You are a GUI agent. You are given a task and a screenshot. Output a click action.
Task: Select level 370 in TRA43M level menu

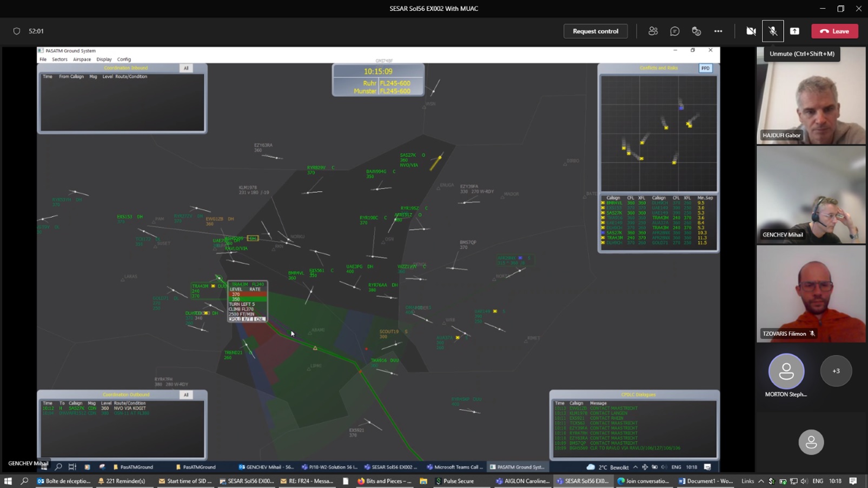[248, 294]
